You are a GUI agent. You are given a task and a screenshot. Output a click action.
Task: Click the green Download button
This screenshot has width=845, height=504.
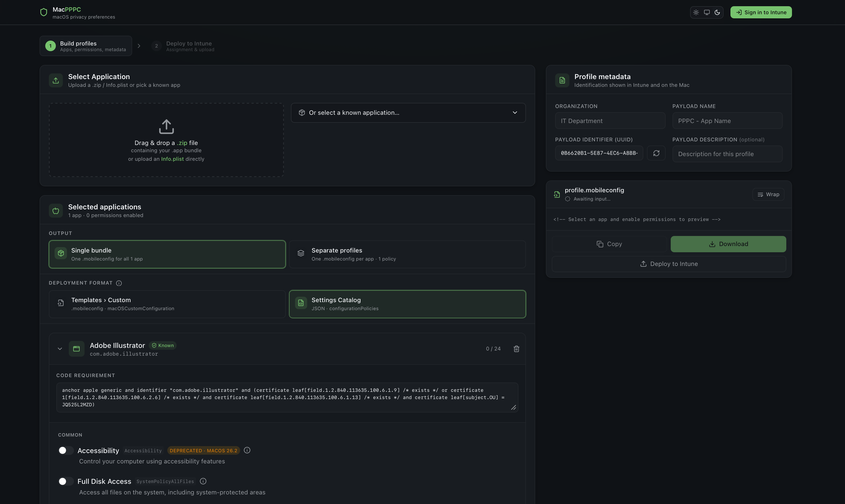(728, 244)
